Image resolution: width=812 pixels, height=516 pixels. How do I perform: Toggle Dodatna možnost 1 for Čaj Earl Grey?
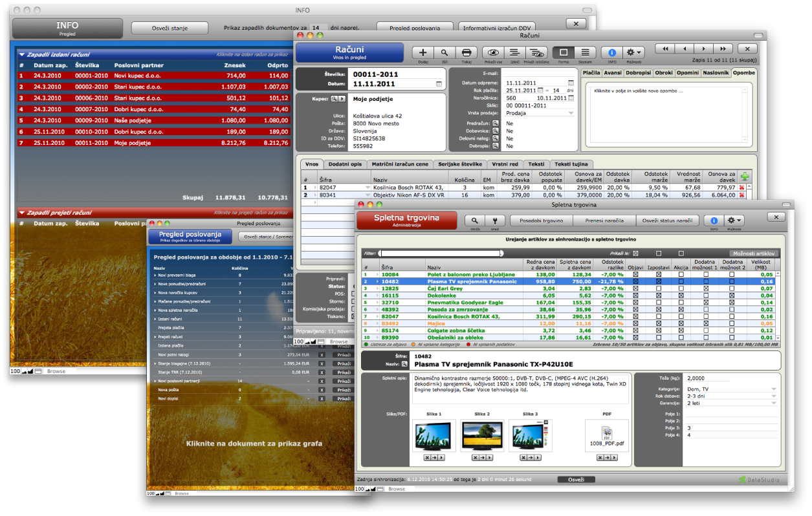point(706,288)
